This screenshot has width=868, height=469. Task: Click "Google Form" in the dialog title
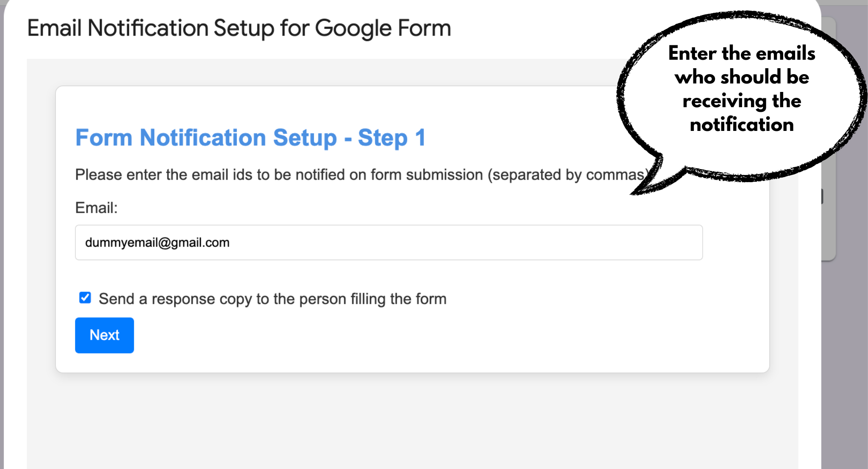click(x=383, y=28)
